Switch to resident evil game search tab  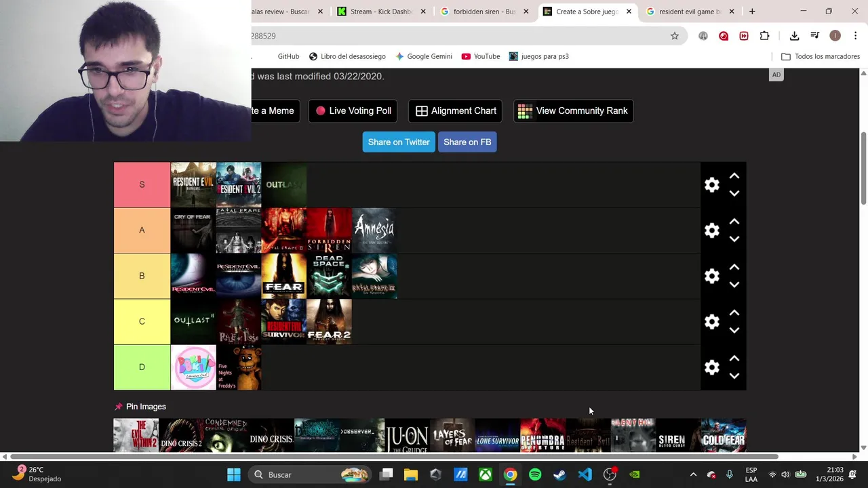tap(690, 12)
